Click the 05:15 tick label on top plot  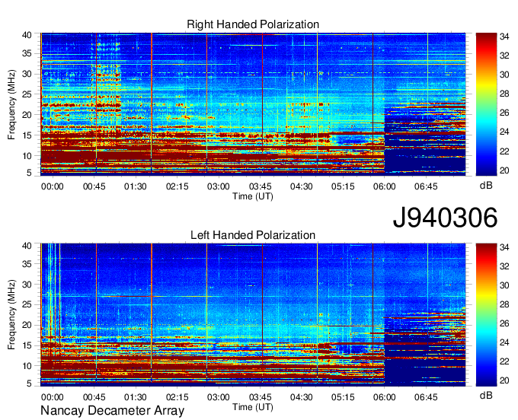point(343,186)
